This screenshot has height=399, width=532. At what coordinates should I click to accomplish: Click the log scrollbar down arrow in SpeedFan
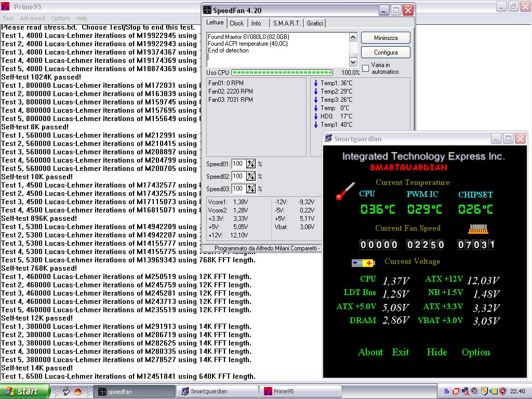coord(353,62)
